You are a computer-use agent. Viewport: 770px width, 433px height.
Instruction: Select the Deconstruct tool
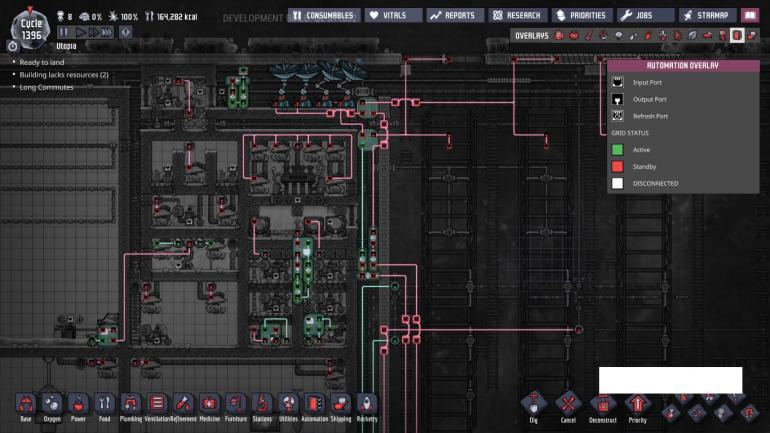[602, 406]
